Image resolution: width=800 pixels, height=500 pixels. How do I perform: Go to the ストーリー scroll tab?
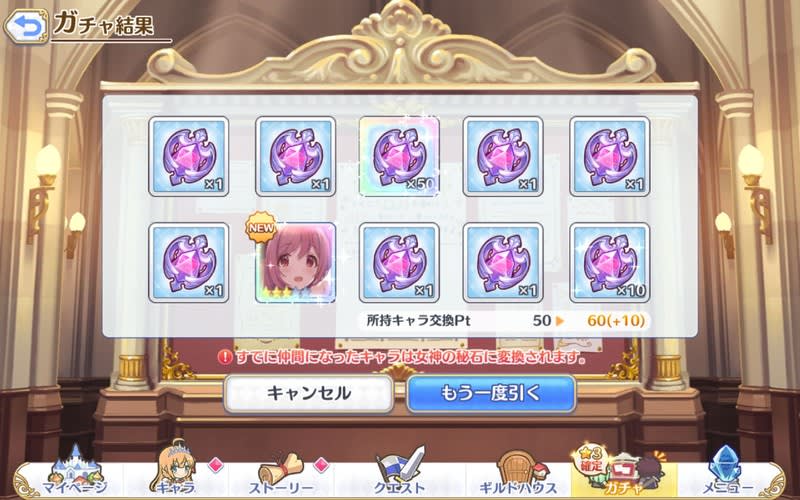click(x=281, y=476)
